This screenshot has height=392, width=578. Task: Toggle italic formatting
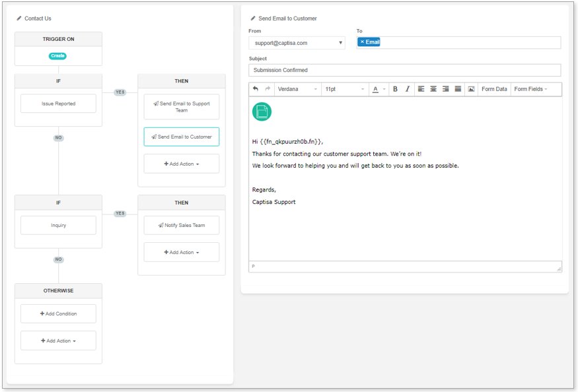408,89
